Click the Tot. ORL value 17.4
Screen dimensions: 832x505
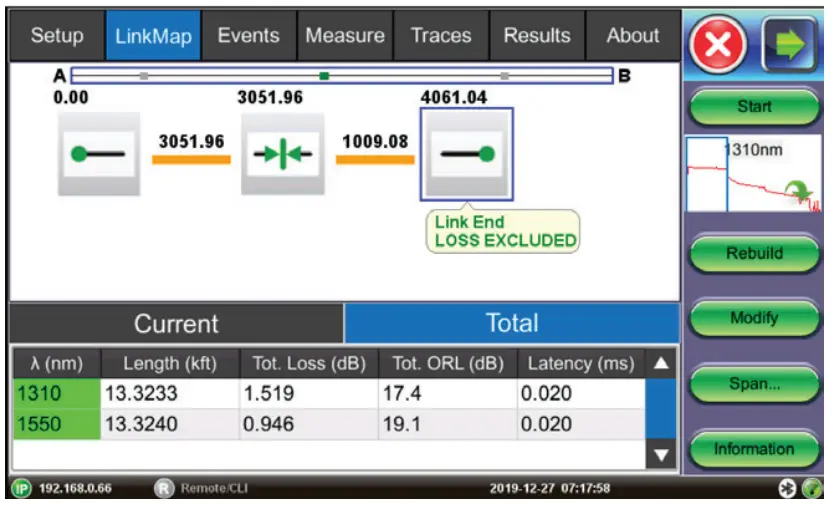coord(402,394)
